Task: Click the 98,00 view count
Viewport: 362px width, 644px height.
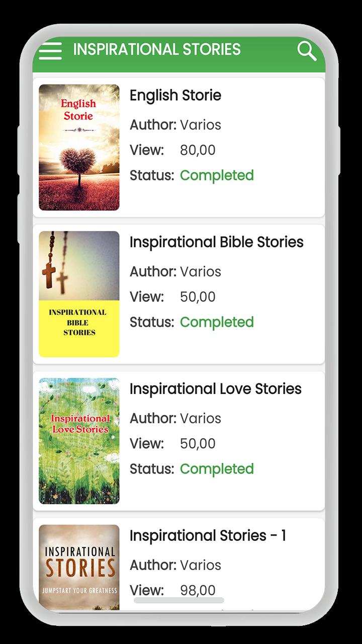Action: (198, 590)
